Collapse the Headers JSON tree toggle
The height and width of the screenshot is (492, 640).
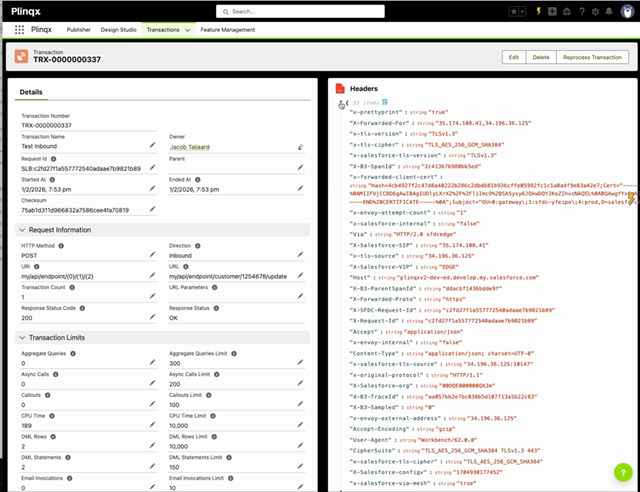tap(341, 104)
